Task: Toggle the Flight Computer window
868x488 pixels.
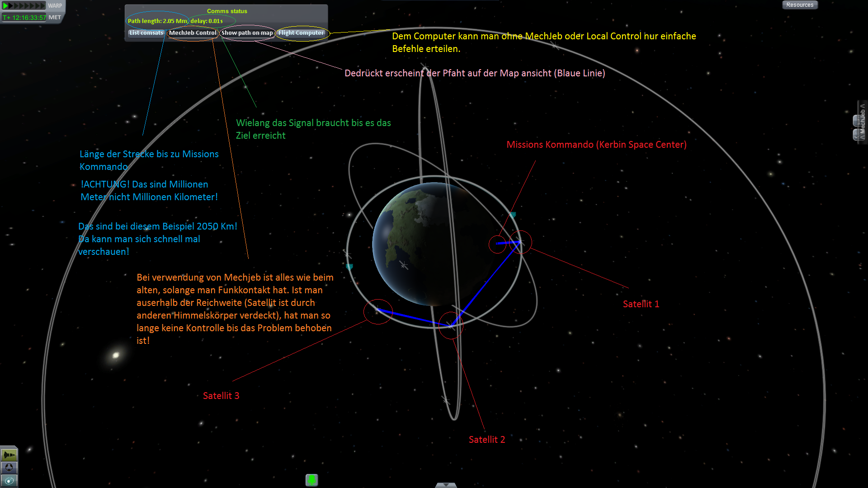Action: (x=301, y=33)
